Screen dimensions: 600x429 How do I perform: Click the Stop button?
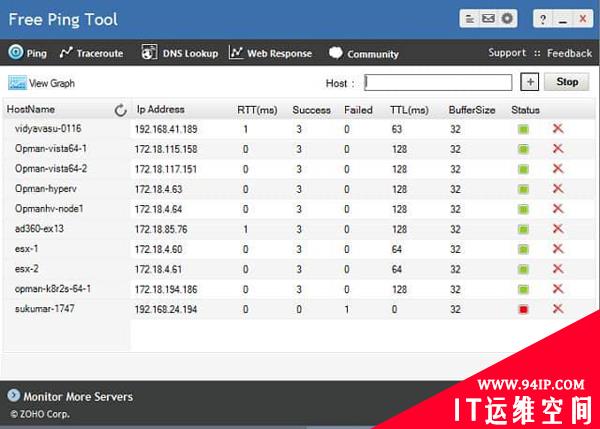pos(567,82)
